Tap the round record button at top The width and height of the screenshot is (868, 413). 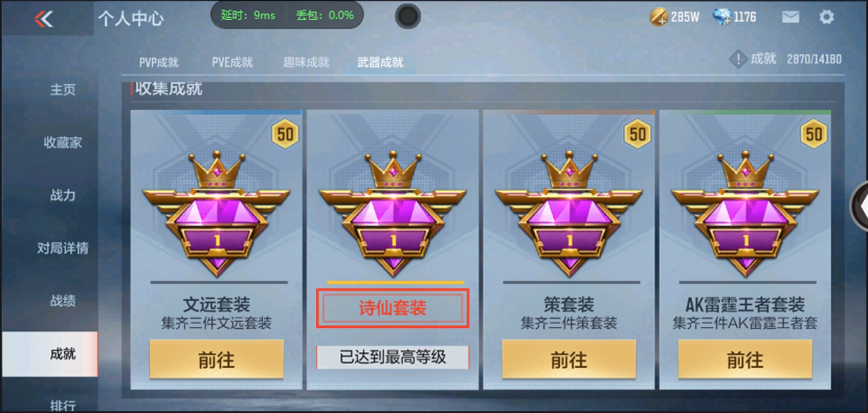[408, 16]
